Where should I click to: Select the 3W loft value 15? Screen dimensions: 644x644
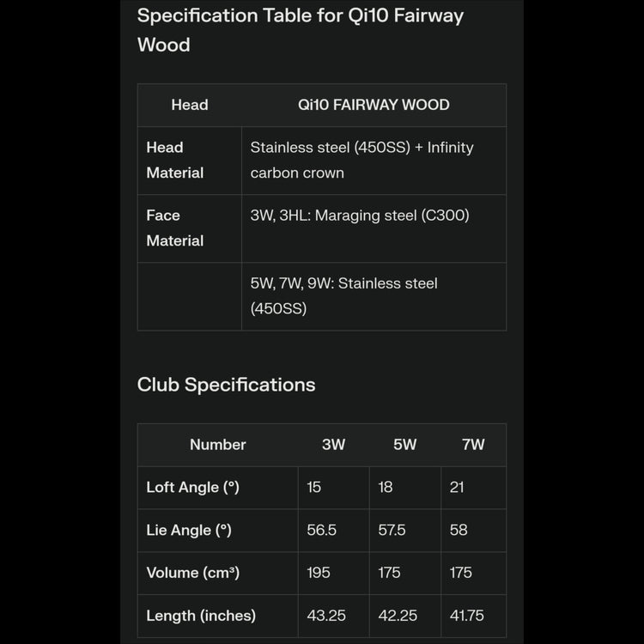314,487
